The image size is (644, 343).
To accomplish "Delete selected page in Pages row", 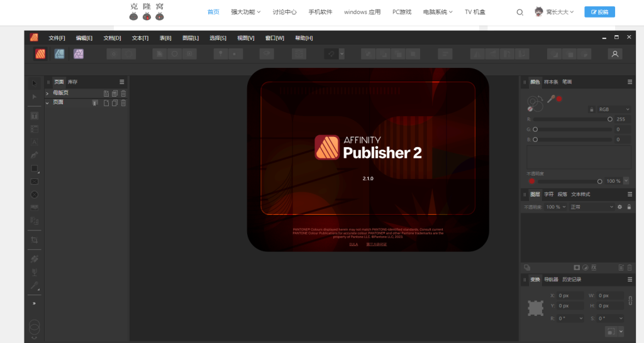I will coord(123,103).
